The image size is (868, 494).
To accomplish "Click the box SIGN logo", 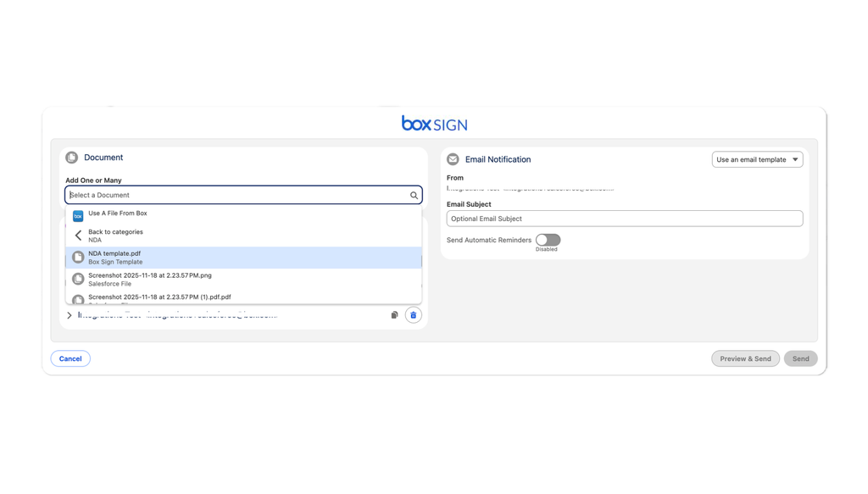I will (435, 124).
